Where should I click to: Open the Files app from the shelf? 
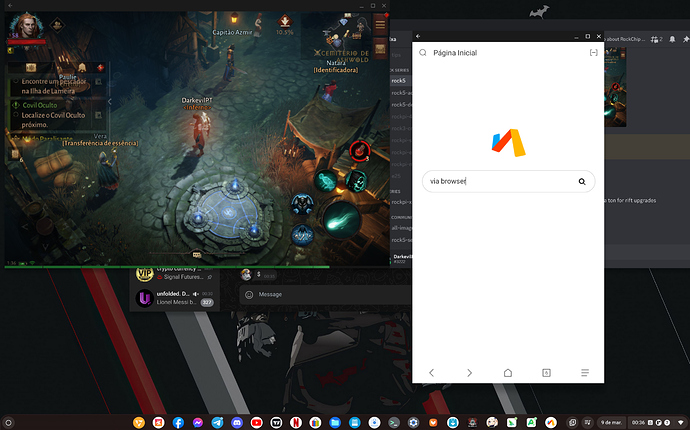(335, 423)
